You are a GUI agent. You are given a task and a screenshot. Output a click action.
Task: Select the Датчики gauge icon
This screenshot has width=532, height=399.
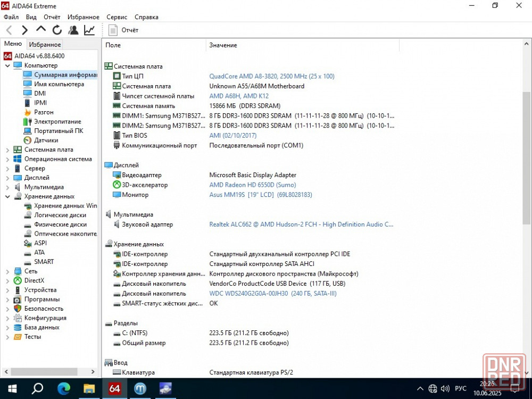coord(28,140)
